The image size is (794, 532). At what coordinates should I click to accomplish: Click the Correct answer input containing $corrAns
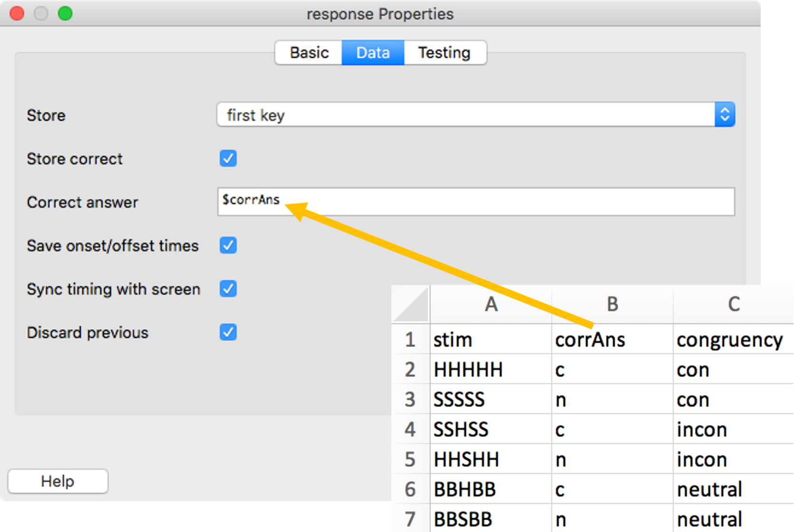point(475,202)
